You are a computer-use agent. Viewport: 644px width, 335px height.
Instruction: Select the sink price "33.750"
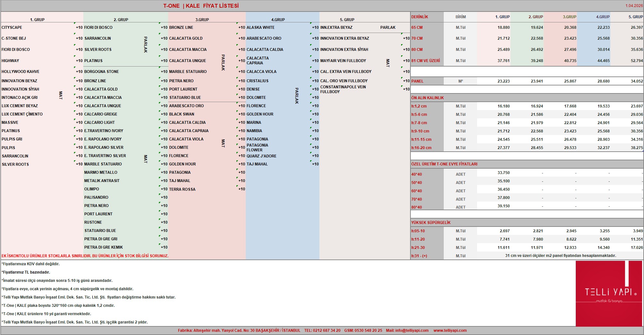[x=504, y=173]
